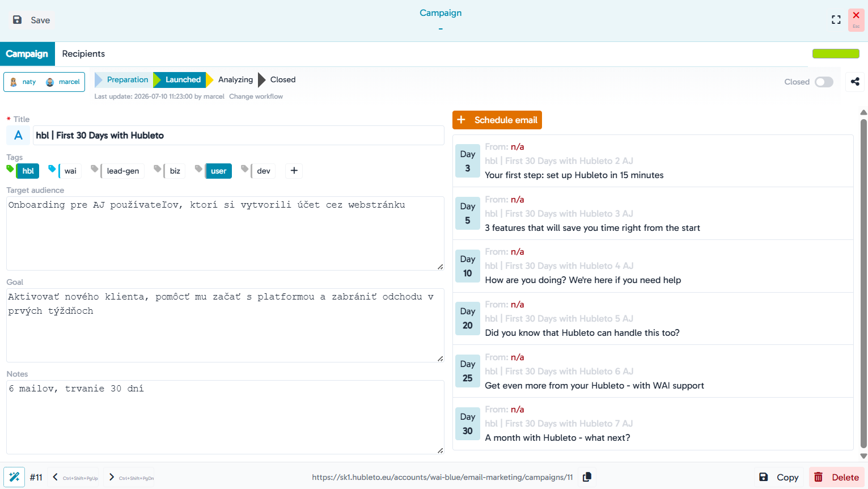The height and width of the screenshot is (489, 868).
Task: Click the Notes text area
Action: click(x=225, y=417)
